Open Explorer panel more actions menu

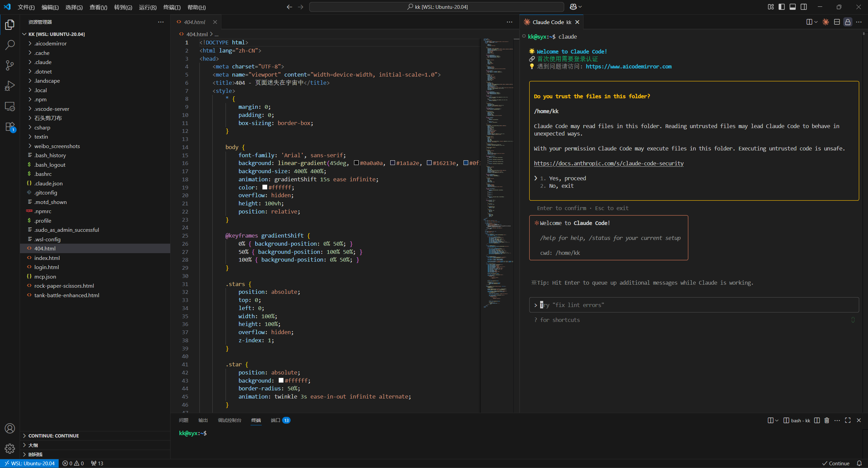tap(161, 22)
